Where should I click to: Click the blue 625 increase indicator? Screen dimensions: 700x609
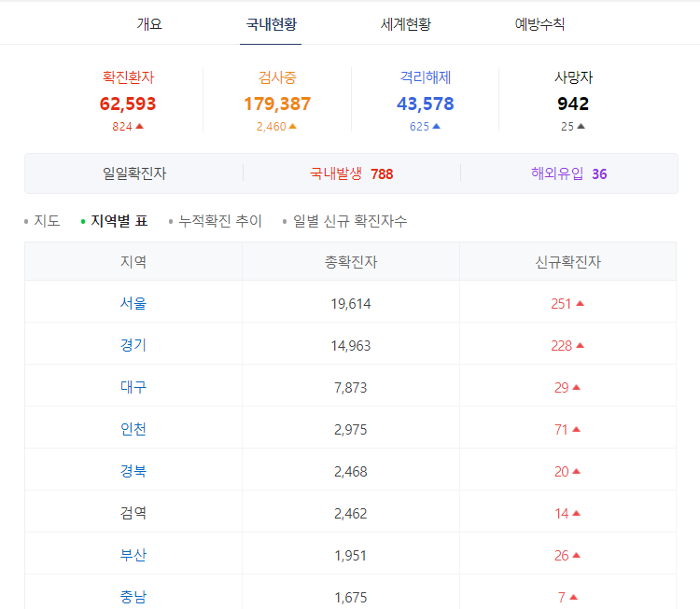coord(425,127)
